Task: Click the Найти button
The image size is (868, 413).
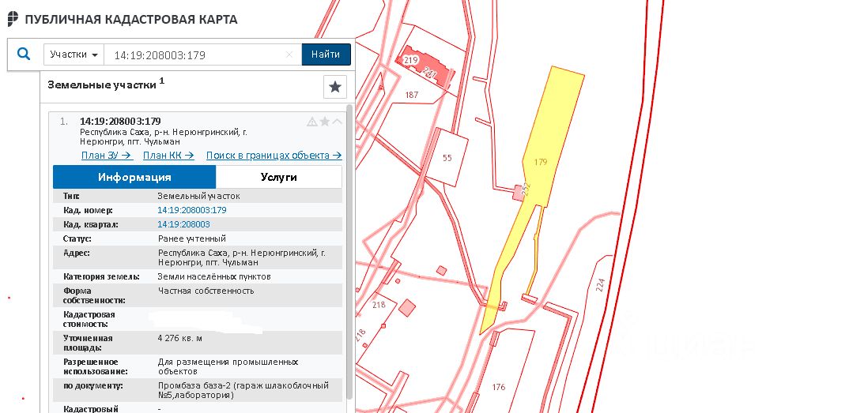Action: 326,54
